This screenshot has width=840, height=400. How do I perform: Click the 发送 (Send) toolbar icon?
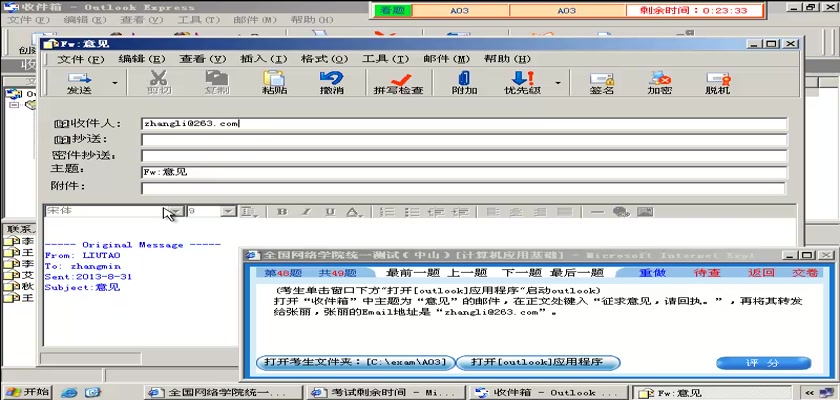[x=79, y=83]
